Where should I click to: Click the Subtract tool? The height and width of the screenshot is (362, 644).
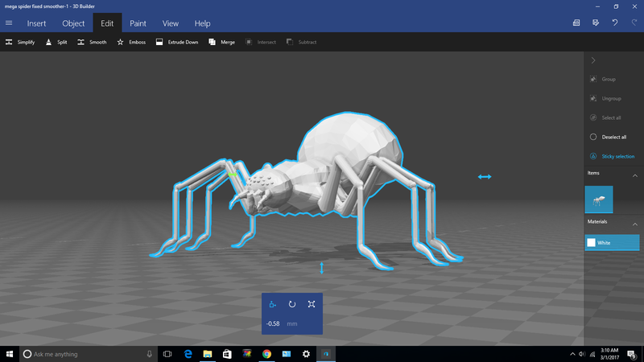301,42
